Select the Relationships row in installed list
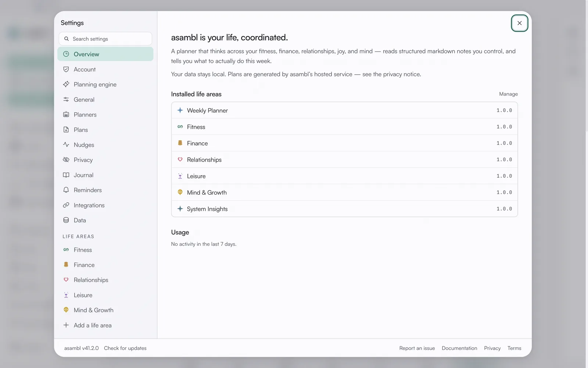This screenshot has height=368, width=588. tap(344, 159)
